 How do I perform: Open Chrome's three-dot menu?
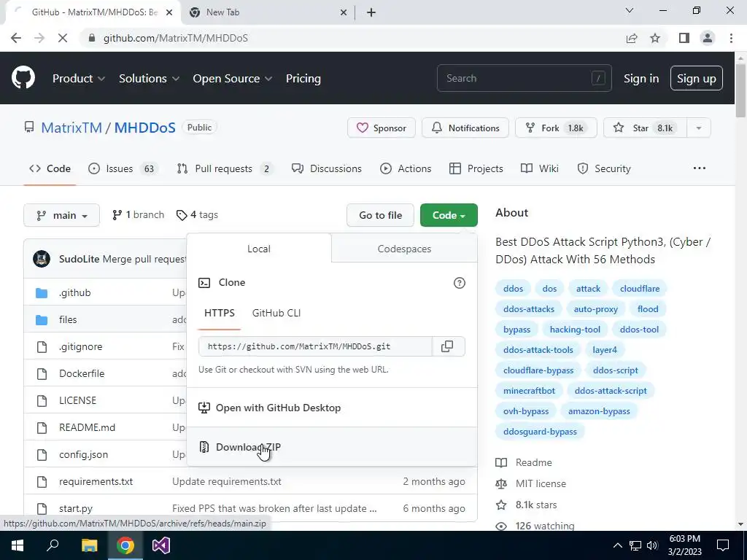pyautogui.click(x=731, y=38)
